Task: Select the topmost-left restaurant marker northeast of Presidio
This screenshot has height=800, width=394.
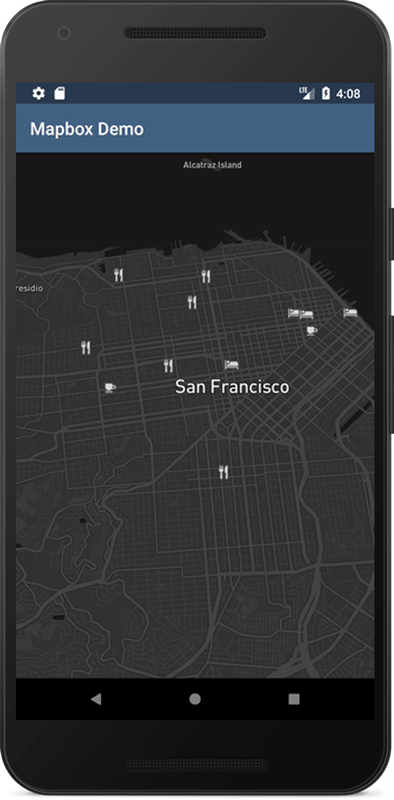Action: click(118, 275)
